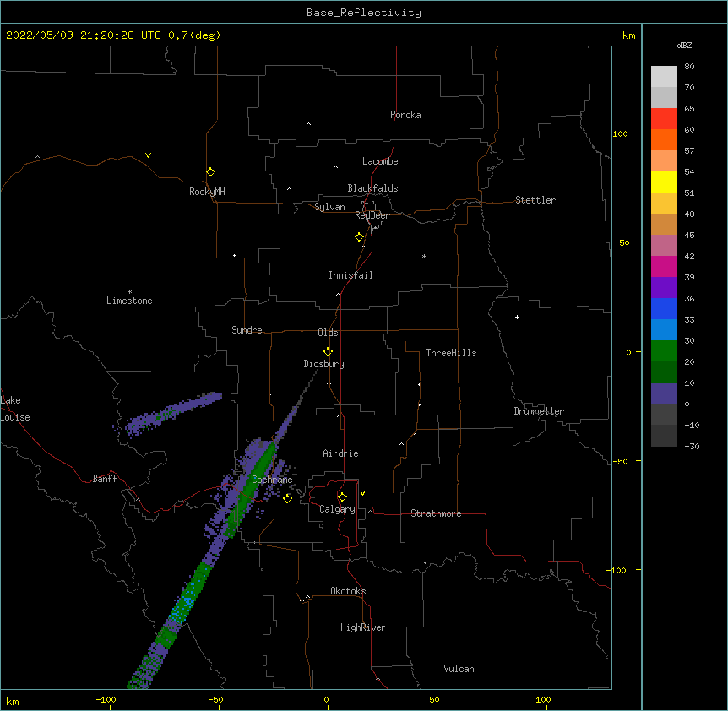Image resolution: width=728 pixels, height=711 pixels.
Task: Click the Vulcan city label
Action: (459, 669)
